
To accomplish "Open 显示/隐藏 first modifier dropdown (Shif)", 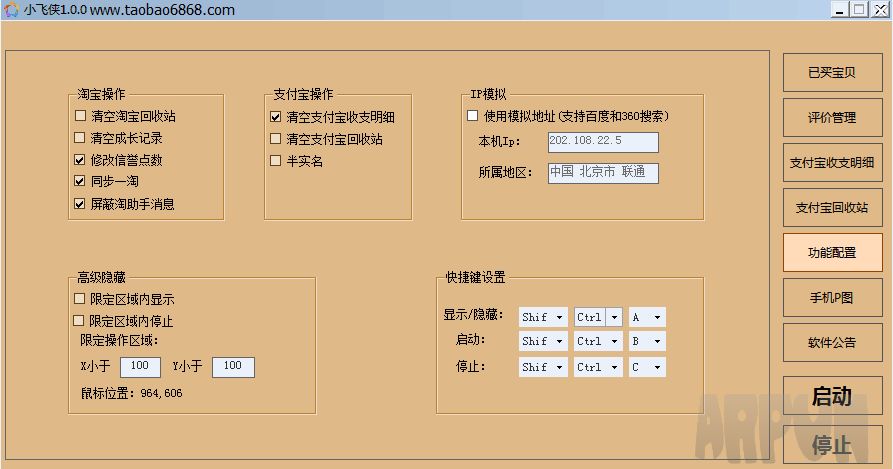I will [x=543, y=317].
